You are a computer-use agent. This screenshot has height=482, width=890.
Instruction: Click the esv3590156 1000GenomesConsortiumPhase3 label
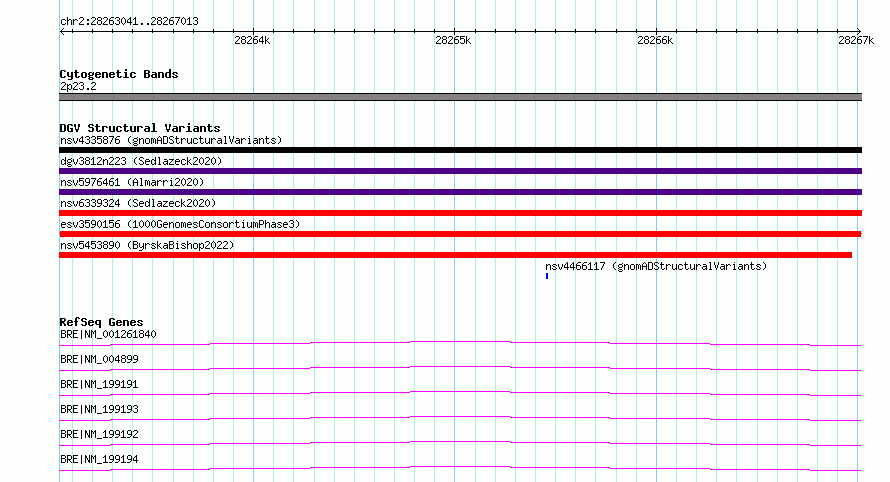point(180,224)
